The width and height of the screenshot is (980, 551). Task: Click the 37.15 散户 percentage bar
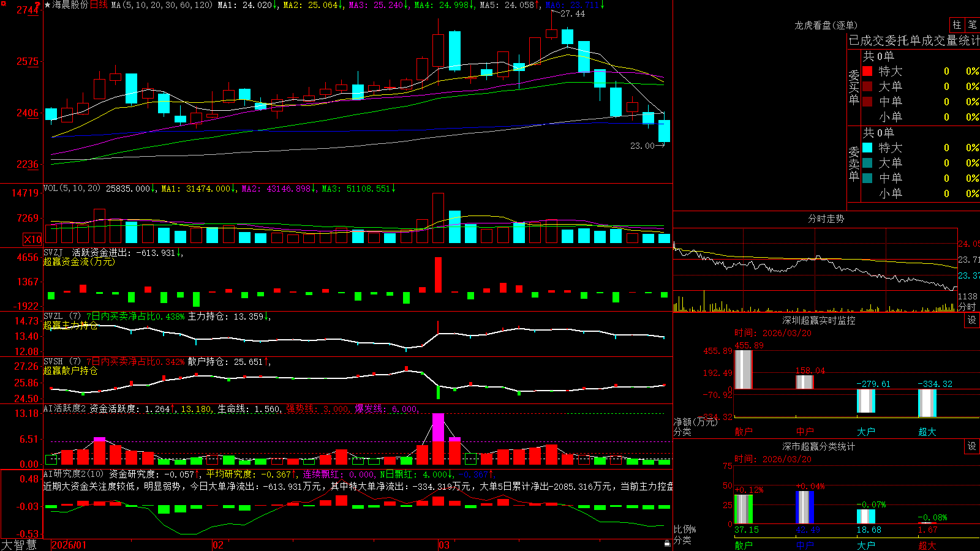[744, 509]
